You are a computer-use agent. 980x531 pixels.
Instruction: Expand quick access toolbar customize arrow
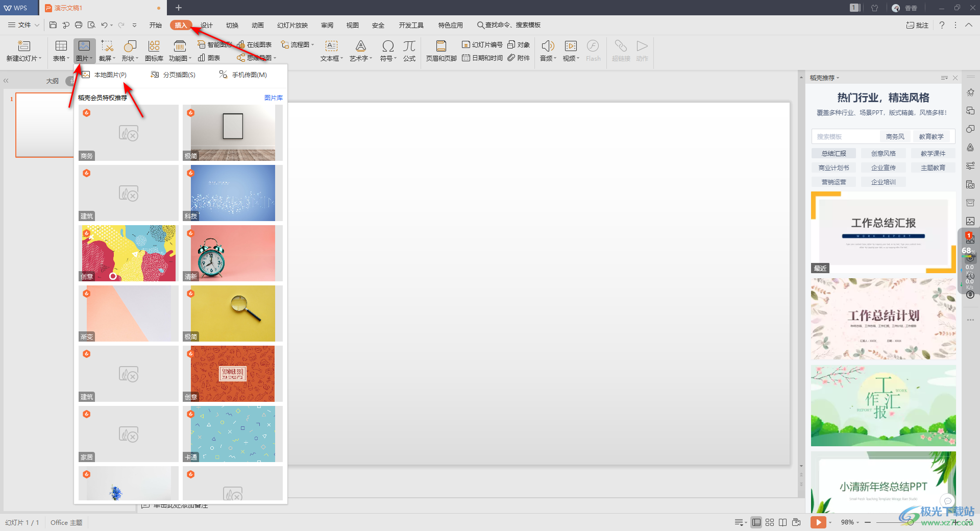[x=134, y=25]
